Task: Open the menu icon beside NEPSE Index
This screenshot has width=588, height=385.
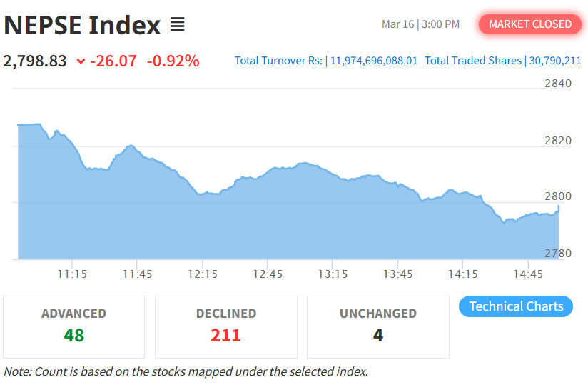Action: click(x=178, y=25)
